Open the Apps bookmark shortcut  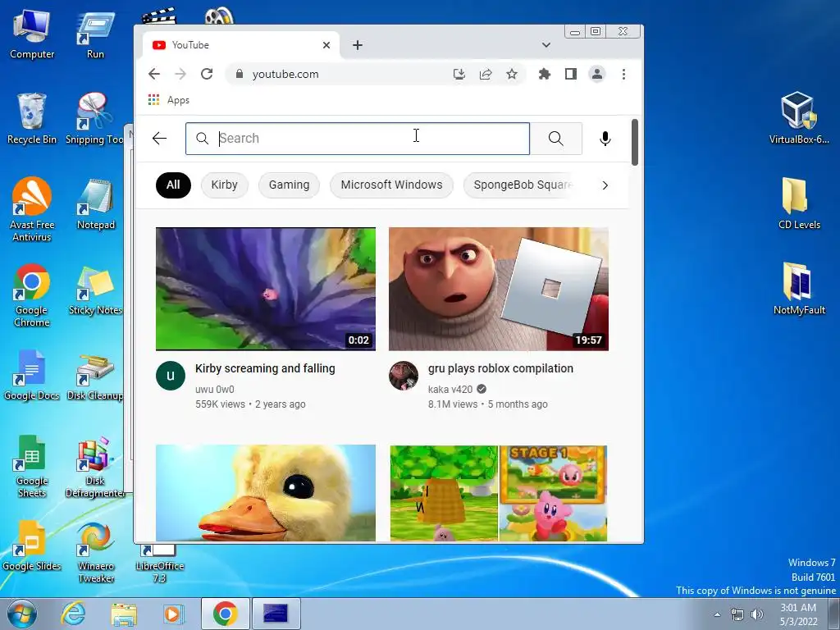[x=169, y=100]
